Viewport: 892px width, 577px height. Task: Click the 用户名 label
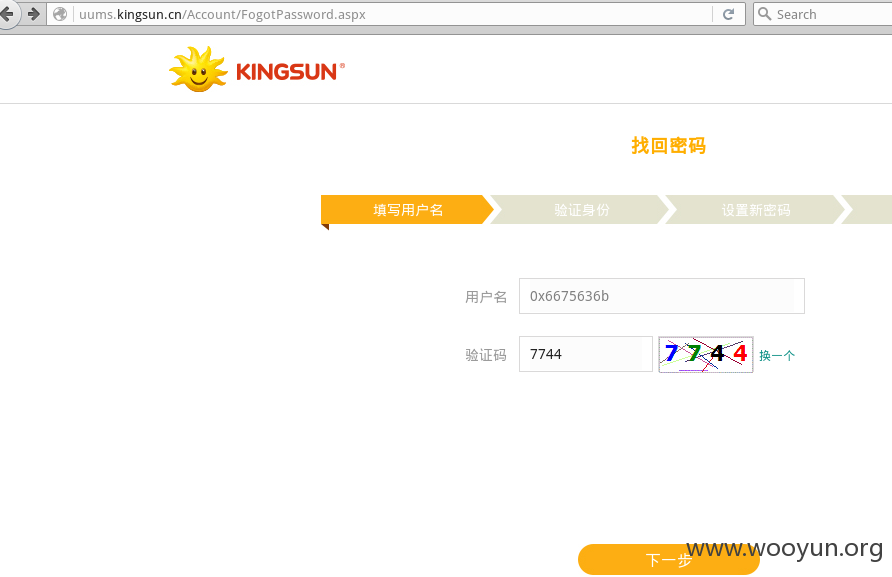coord(485,297)
